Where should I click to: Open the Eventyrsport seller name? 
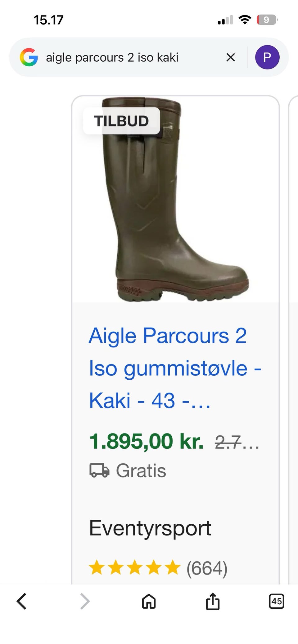point(150,528)
